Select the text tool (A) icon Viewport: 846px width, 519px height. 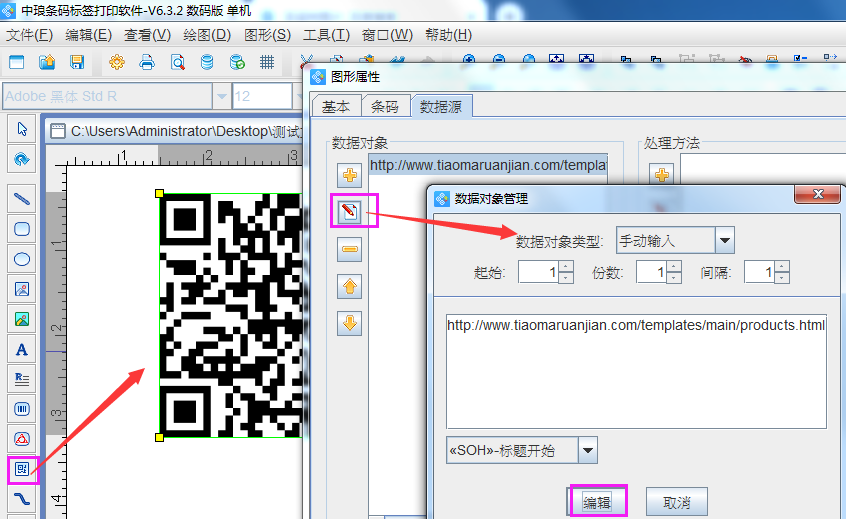coord(22,349)
